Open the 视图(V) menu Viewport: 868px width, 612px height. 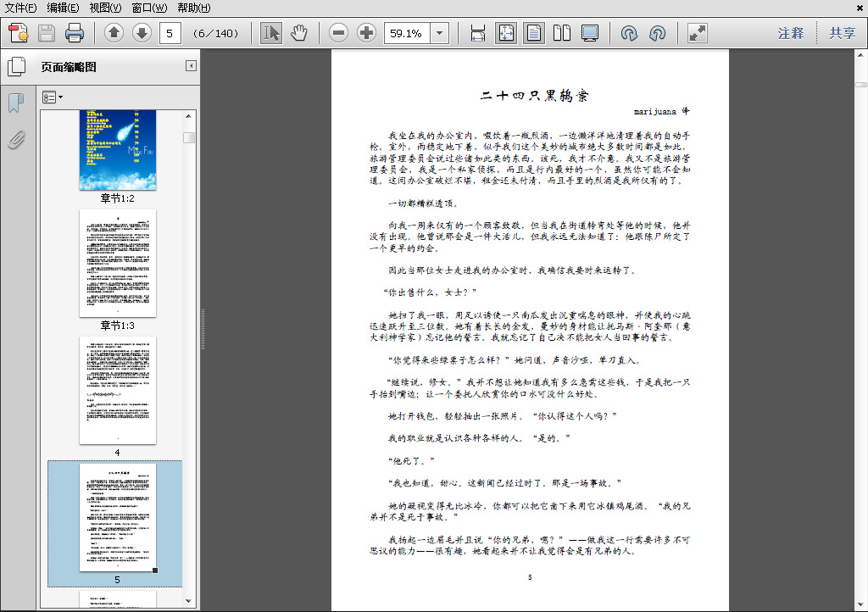pos(105,8)
